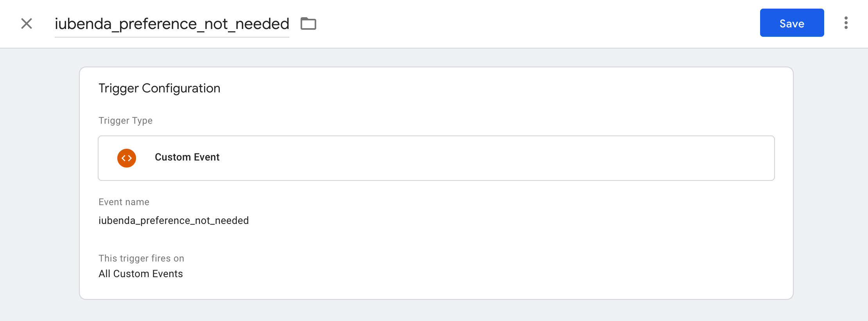
Task: Click the Custom Event label text
Action: 187,157
